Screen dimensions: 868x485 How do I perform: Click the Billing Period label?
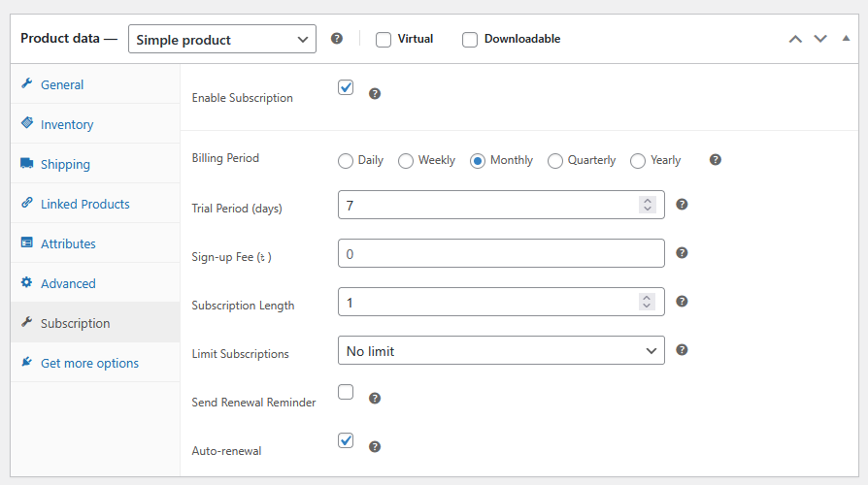[x=225, y=158]
